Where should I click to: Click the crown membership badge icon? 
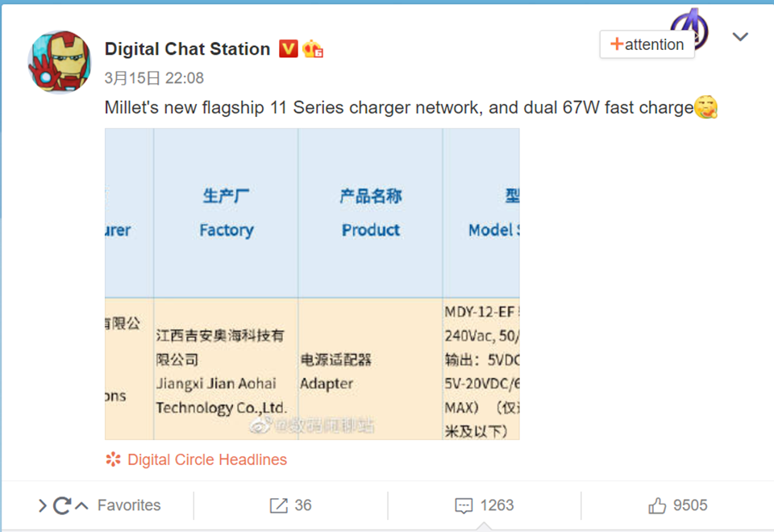pos(313,49)
